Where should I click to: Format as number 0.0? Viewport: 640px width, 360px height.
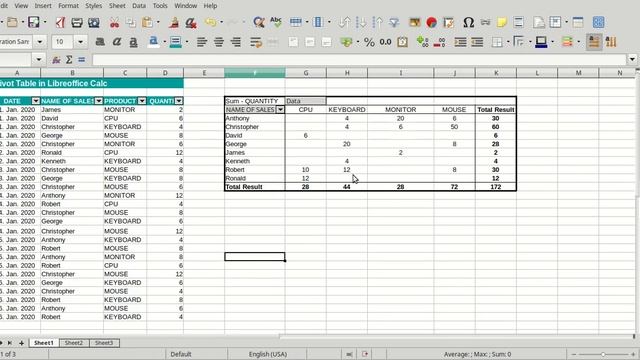(x=385, y=42)
